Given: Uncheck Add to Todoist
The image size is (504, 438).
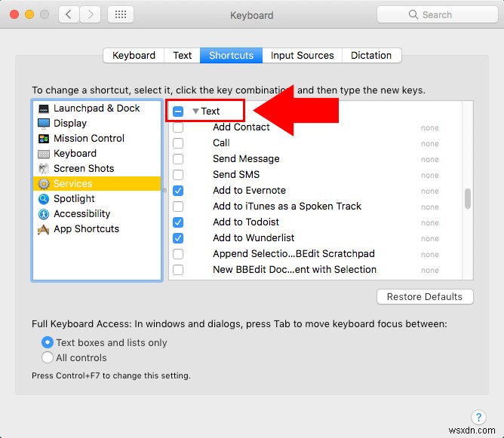Looking at the screenshot, I should tap(178, 222).
